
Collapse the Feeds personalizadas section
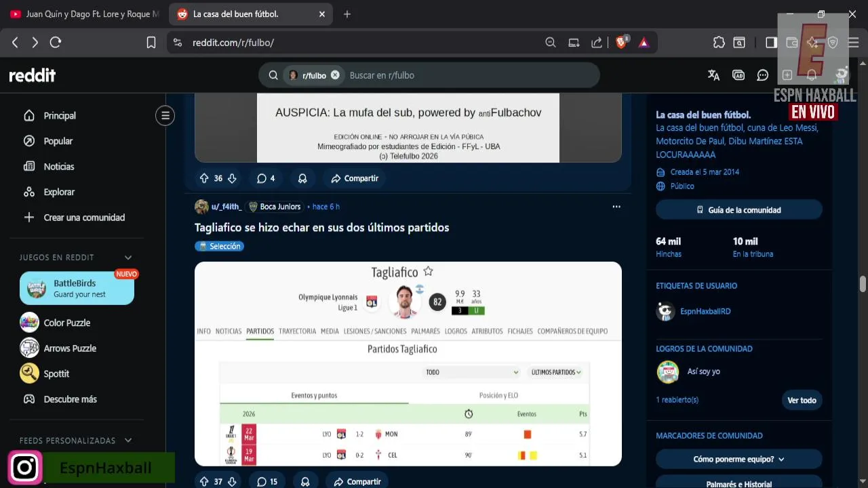[128, 441]
